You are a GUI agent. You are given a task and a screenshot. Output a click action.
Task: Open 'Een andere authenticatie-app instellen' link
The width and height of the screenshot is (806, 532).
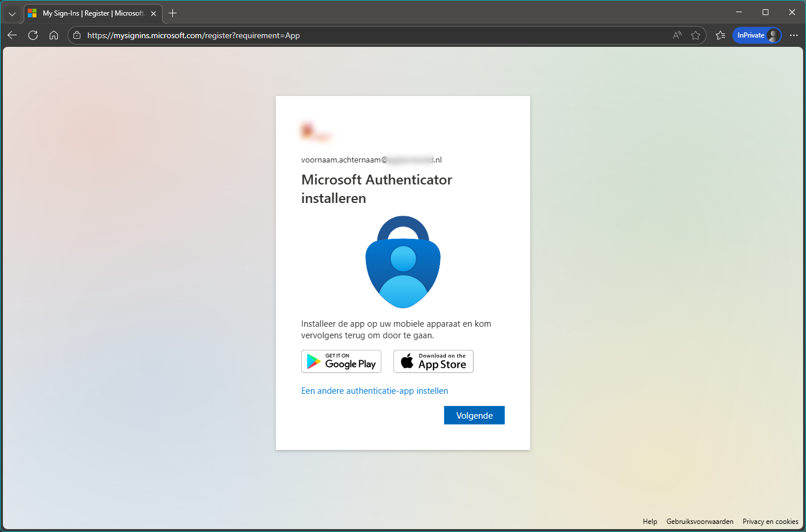tap(375, 391)
